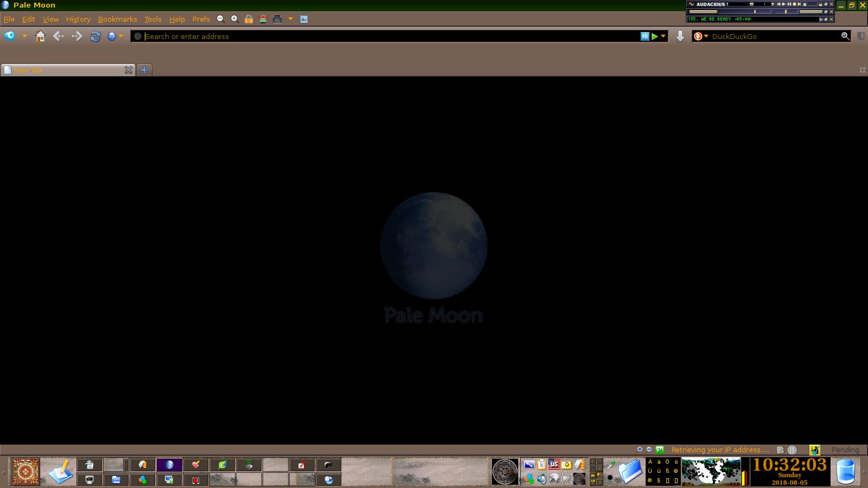This screenshot has height=488, width=868.
Task: Click the digital clock on taskbar
Action: point(790,472)
